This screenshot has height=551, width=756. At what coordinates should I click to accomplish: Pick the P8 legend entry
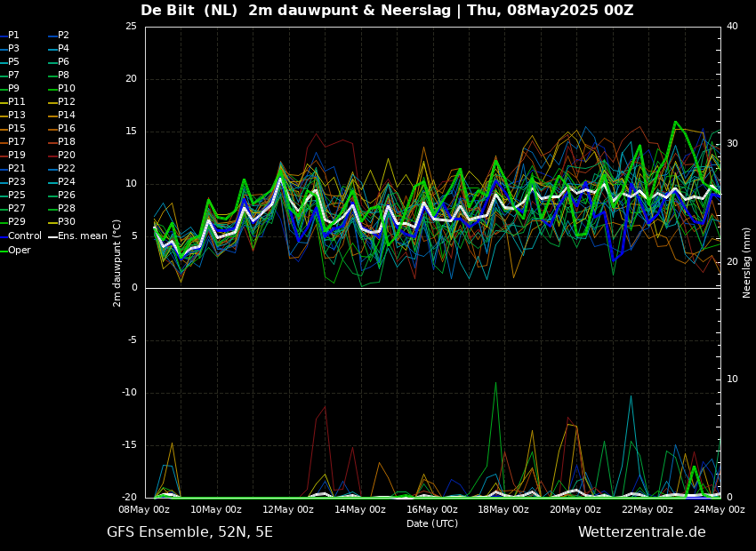pos(60,76)
